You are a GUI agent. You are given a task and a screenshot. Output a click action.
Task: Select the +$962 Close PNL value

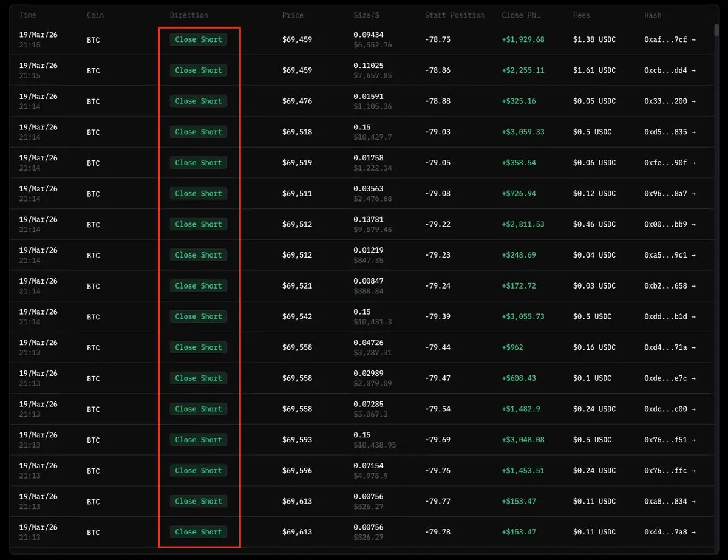click(x=512, y=347)
